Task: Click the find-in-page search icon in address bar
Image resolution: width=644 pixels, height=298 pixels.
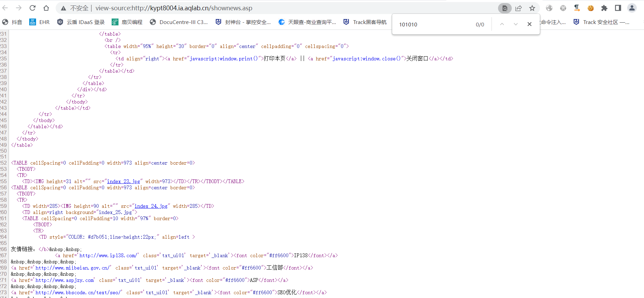Action: point(505,8)
